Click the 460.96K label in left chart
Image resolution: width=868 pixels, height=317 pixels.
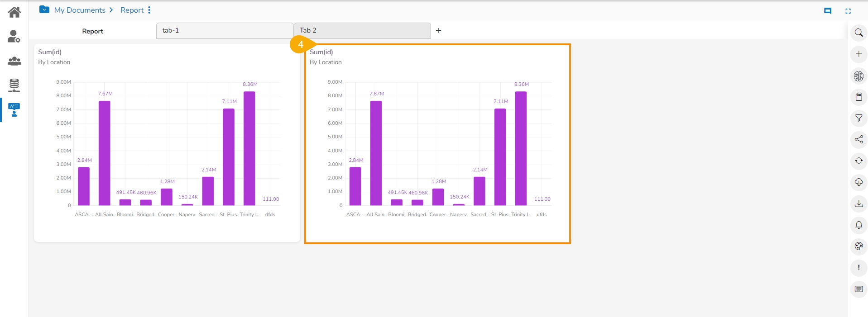pos(147,193)
